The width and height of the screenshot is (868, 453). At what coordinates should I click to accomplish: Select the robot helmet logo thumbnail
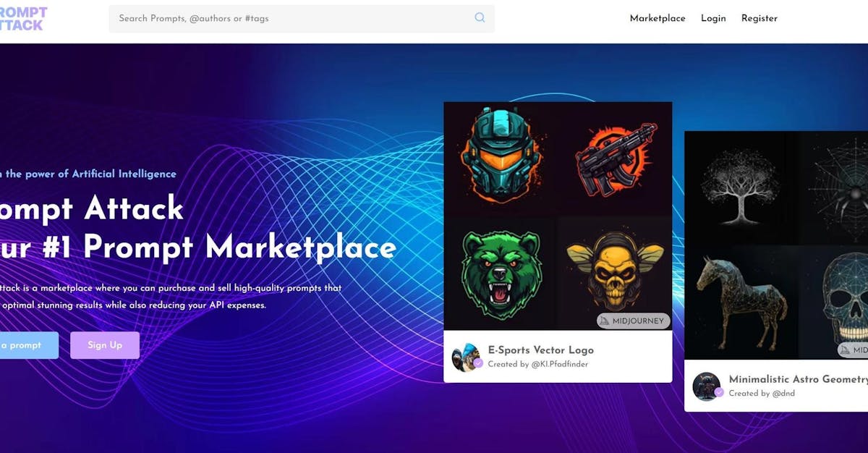pos(500,158)
